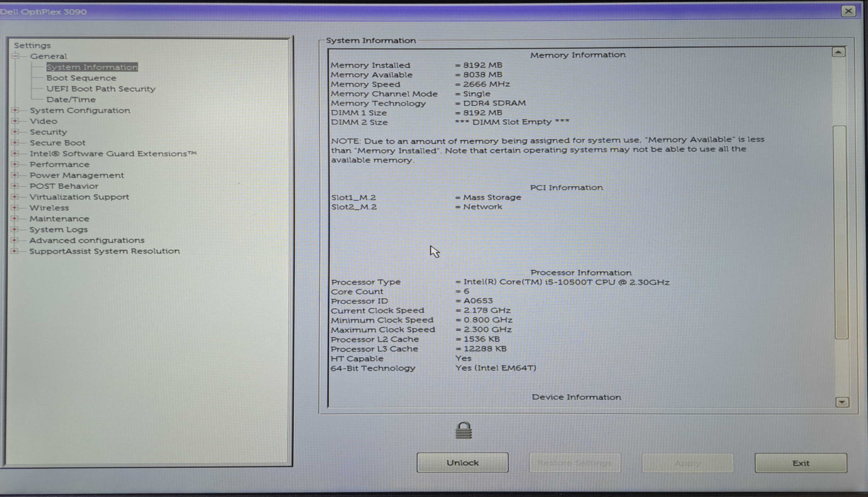Open UEFI Boot Path Security
Viewport: 868px width, 497px height.
101,89
